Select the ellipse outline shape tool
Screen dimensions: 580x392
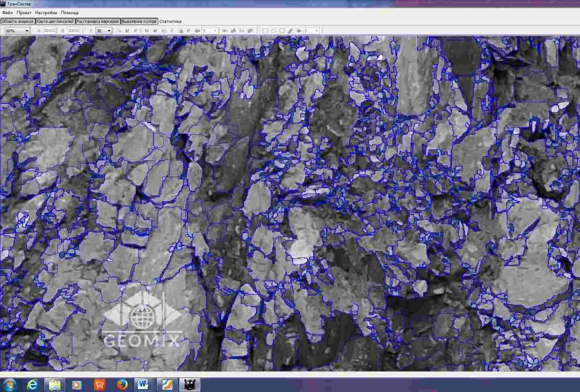(274, 31)
